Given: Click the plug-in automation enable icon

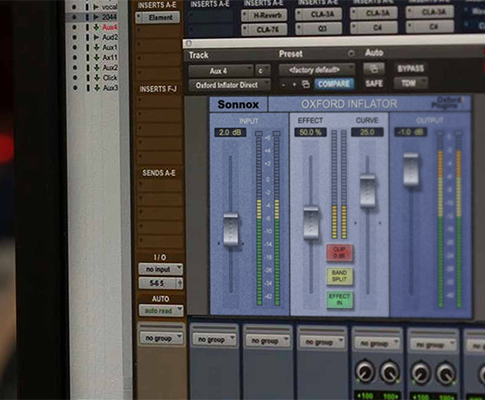Looking at the screenshot, I should click(374, 69).
